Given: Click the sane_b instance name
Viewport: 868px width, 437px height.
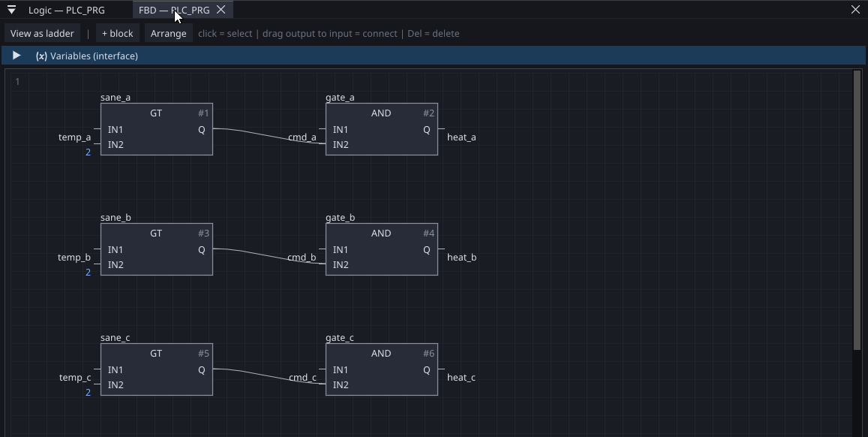Looking at the screenshot, I should (x=116, y=218).
